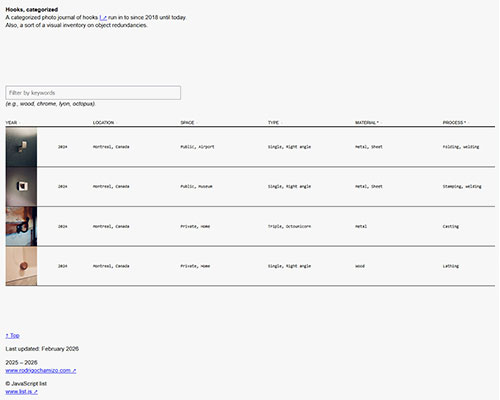Open the wooden knob hook thumbnail
Viewport: 500px width, 400px height.
point(21,266)
